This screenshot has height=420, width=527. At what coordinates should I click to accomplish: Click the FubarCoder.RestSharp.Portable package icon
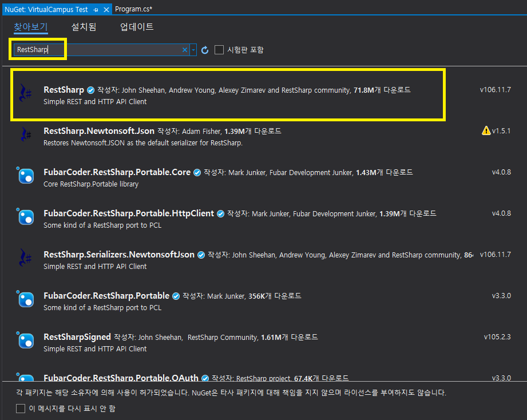click(x=25, y=299)
